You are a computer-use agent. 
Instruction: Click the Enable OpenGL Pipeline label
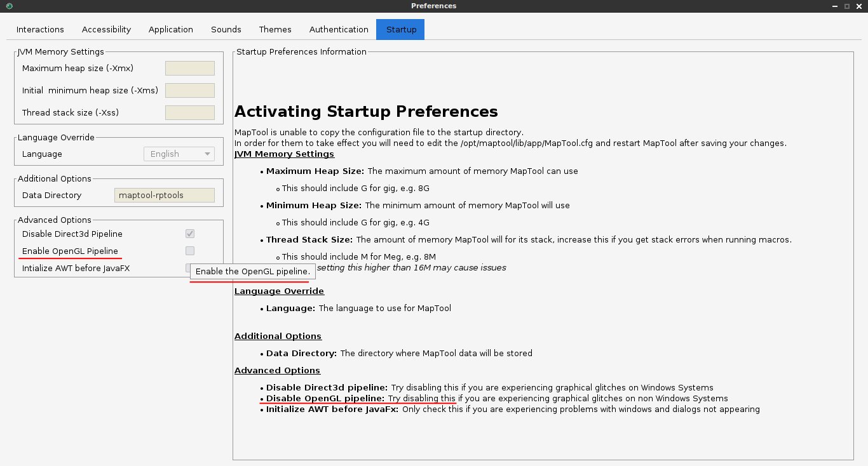(x=69, y=251)
